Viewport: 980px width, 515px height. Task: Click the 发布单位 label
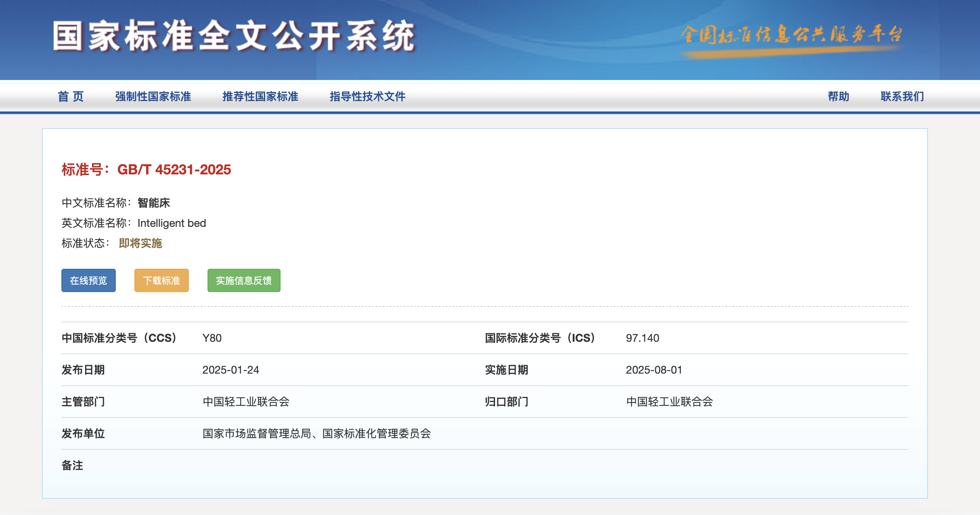tap(83, 433)
